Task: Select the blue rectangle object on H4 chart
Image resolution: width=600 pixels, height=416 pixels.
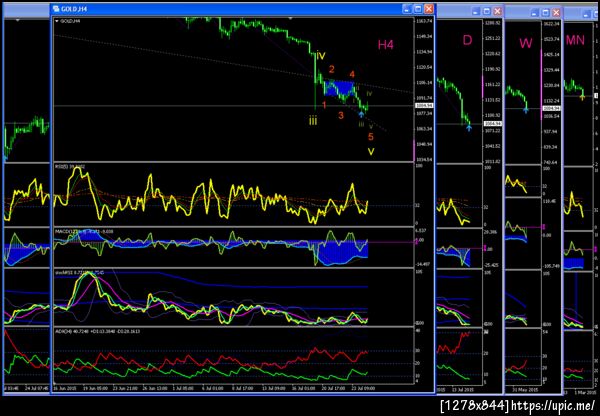Action: pyautogui.click(x=339, y=88)
